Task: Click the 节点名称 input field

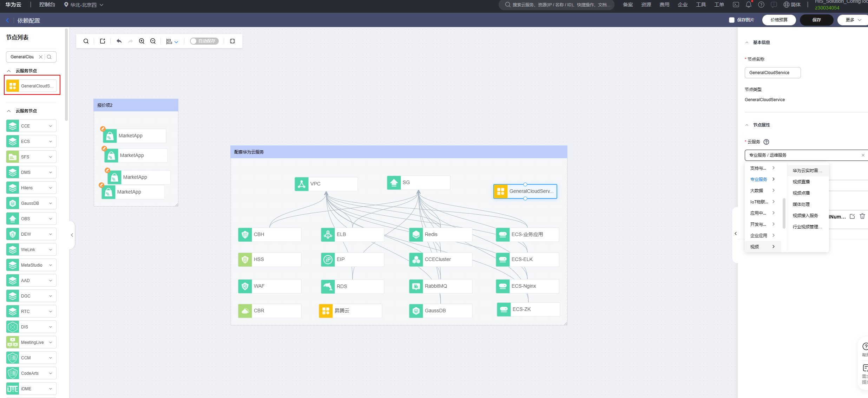Action: [x=772, y=73]
